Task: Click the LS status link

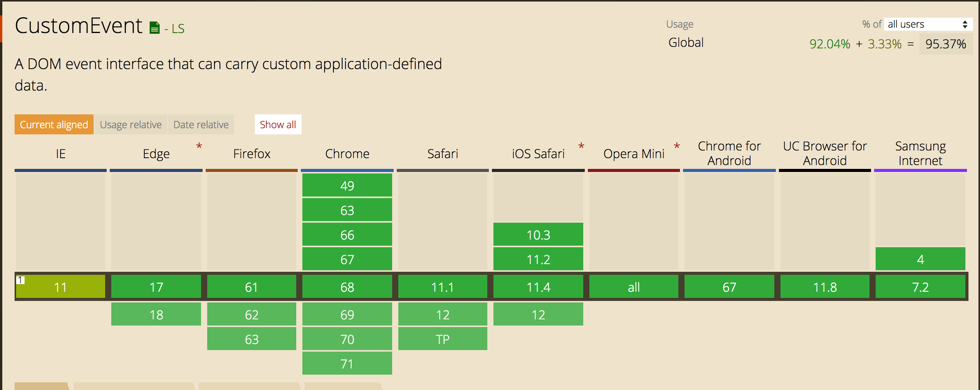Action: tap(178, 29)
